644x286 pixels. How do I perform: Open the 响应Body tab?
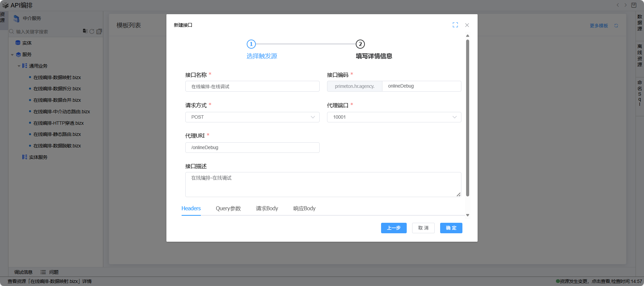point(304,208)
